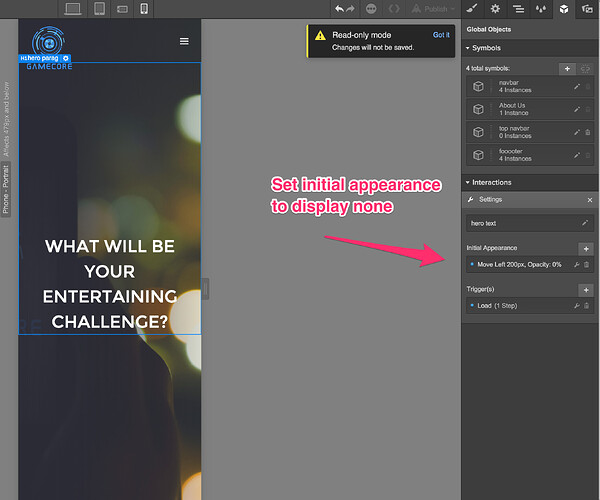Open the Assets panel tab
The width and height of the screenshot is (600, 500).
click(587, 8)
